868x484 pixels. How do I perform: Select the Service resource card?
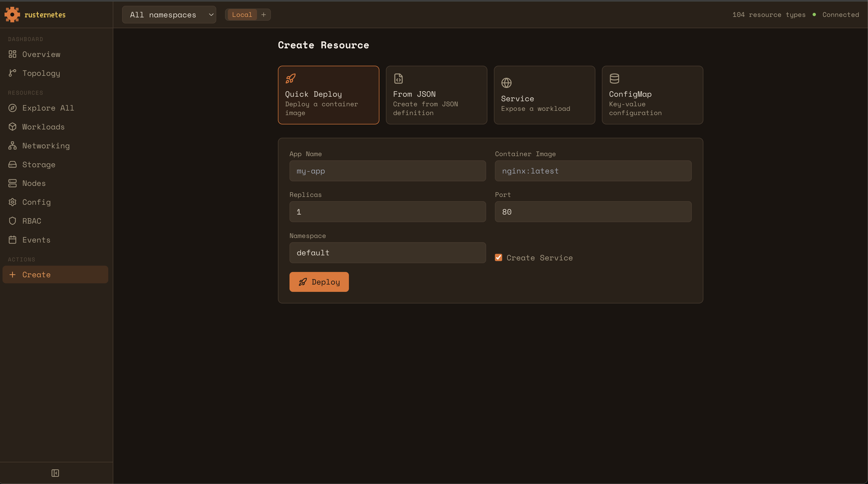point(544,95)
